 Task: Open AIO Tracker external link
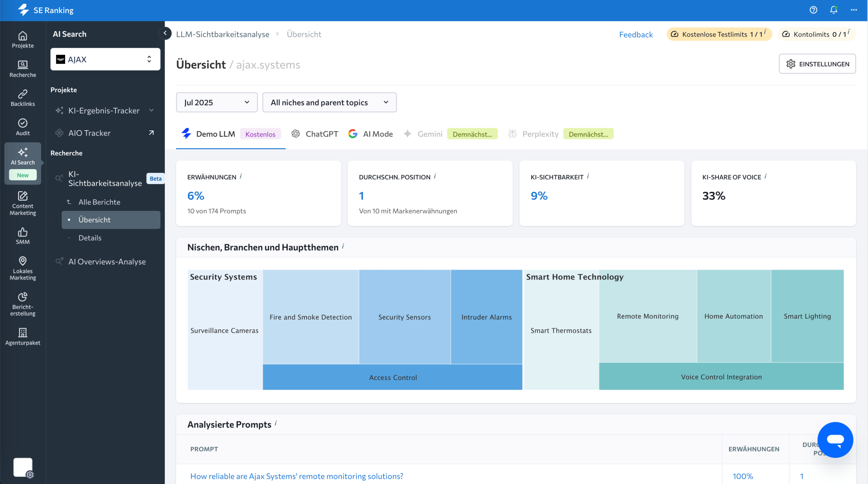[151, 133]
